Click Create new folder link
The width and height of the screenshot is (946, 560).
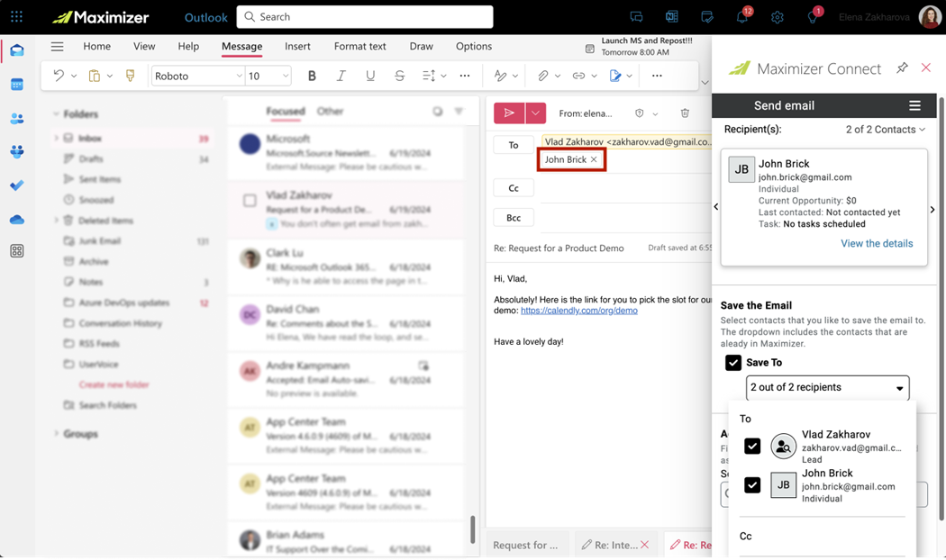click(114, 384)
